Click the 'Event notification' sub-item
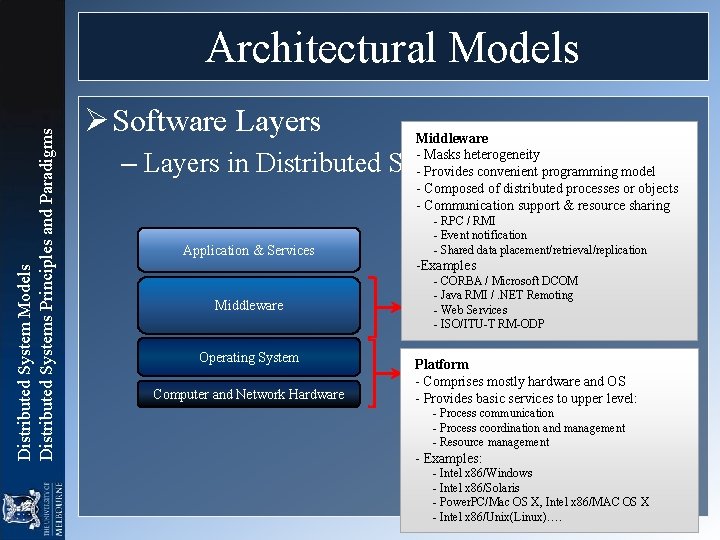This screenshot has width=720, height=540. [480, 235]
